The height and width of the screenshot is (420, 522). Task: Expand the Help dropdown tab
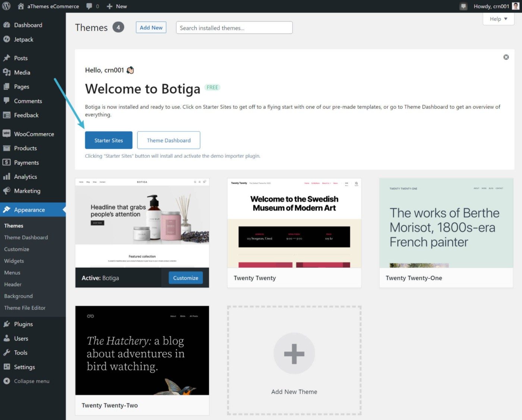click(x=499, y=19)
